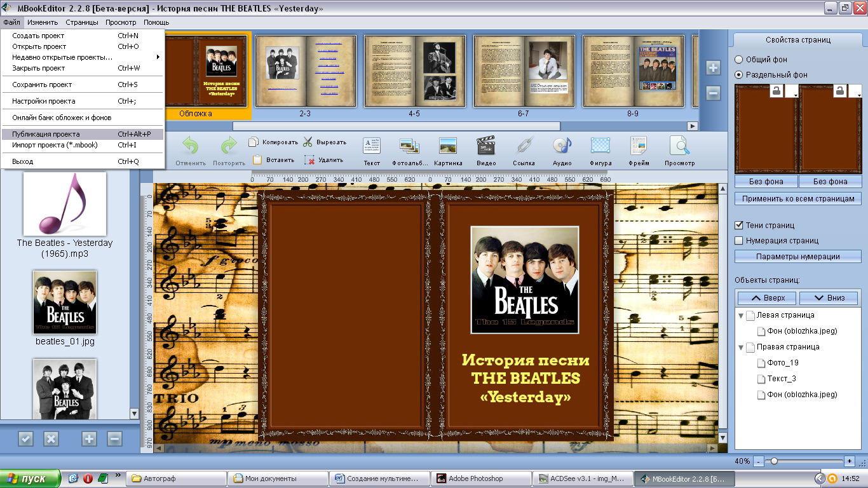
Task: Click Применить ко всем страницам
Action: click(798, 199)
